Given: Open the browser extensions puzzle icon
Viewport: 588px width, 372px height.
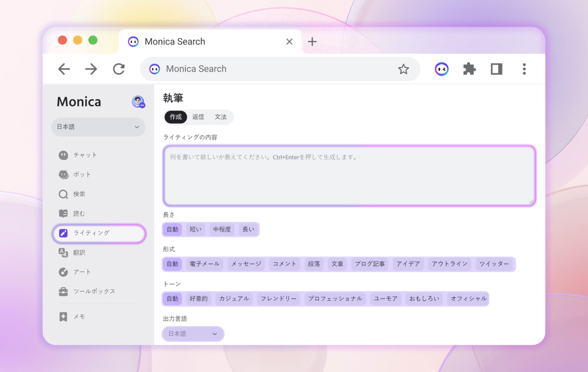Looking at the screenshot, I should pos(469,69).
